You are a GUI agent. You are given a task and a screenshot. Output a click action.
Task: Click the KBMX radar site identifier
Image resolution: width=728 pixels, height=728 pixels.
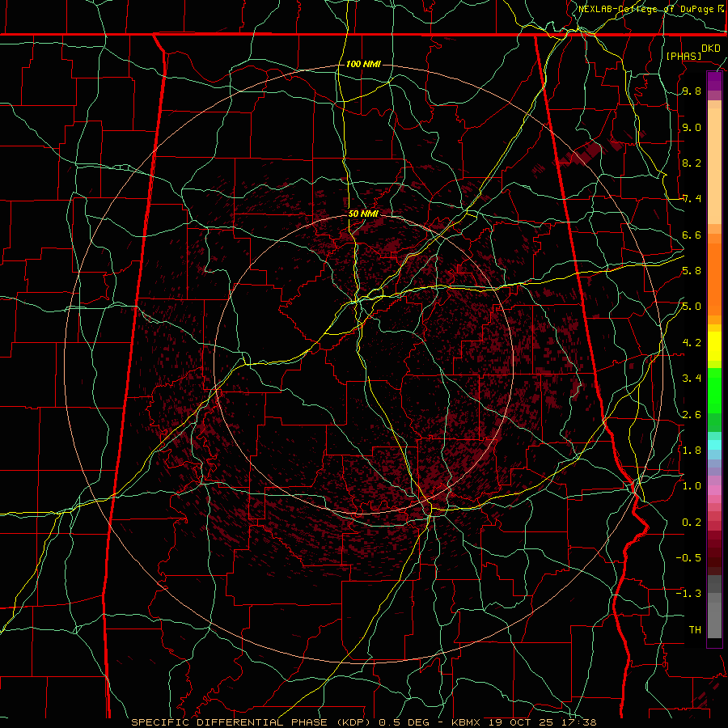(x=466, y=722)
